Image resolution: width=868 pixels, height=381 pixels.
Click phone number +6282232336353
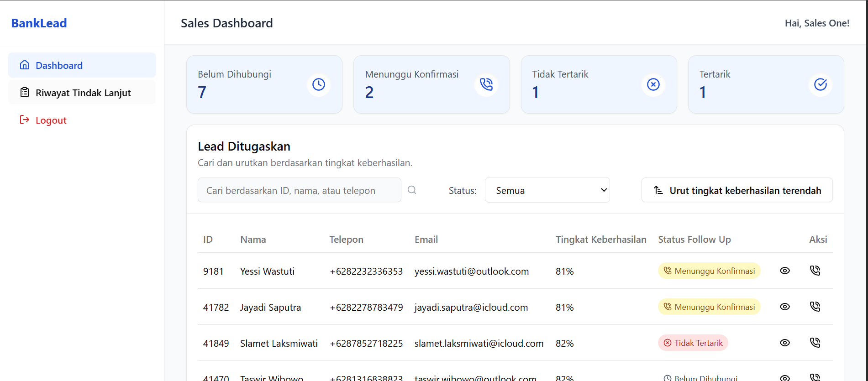[366, 271]
